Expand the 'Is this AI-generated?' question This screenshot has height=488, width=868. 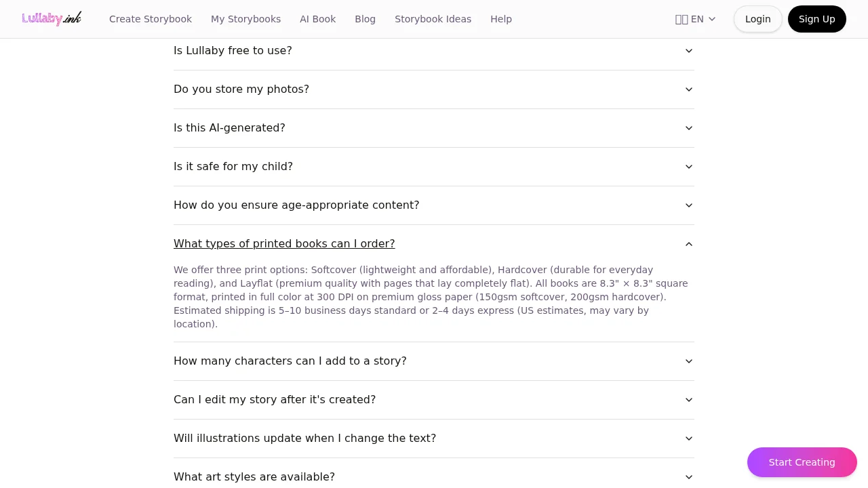tap(229, 128)
